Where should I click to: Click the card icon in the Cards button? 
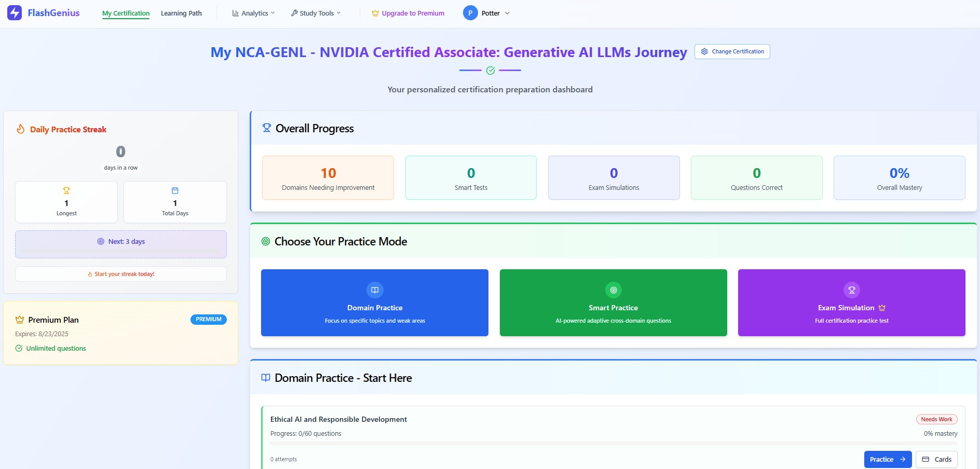coord(925,459)
